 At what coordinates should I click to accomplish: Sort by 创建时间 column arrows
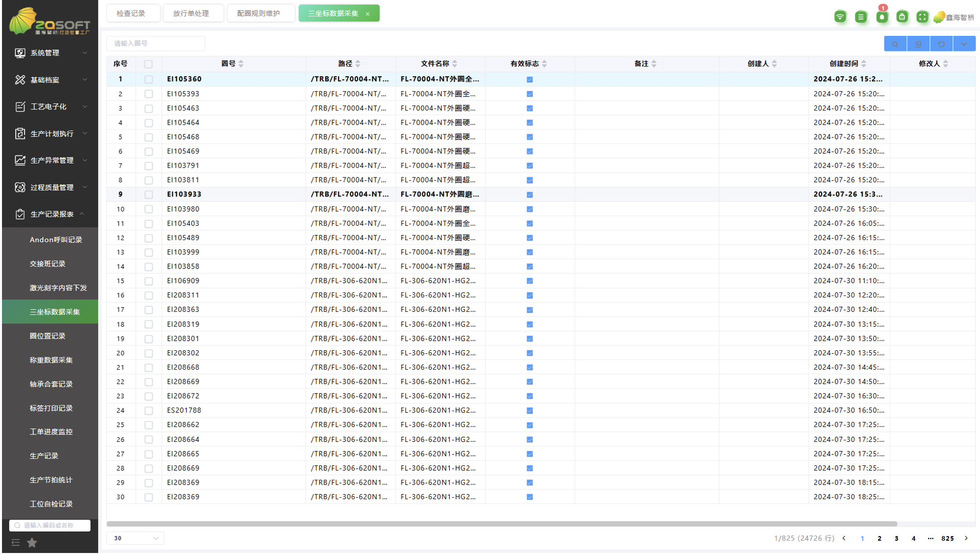tap(864, 64)
